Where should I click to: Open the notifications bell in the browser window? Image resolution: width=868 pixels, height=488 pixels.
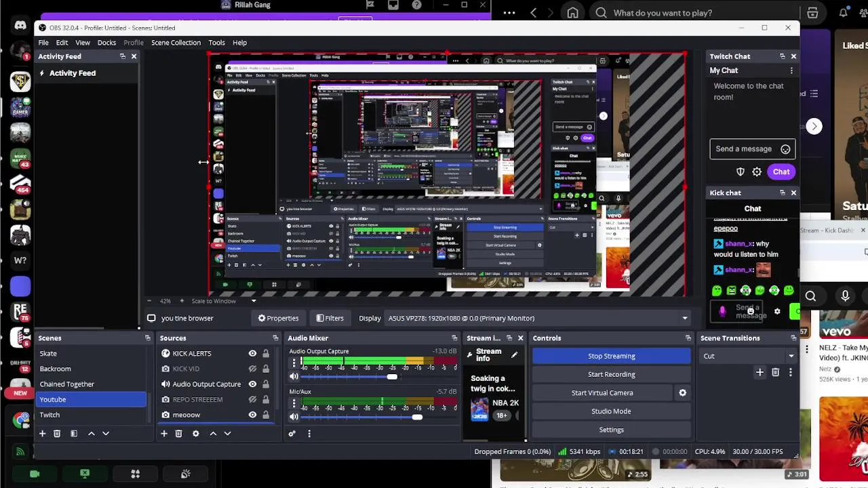point(844,13)
